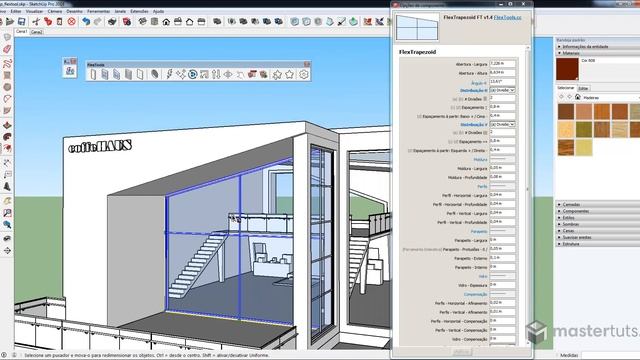Click the Redo arrow icon
The image size is (640, 360).
(x=98, y=22)
